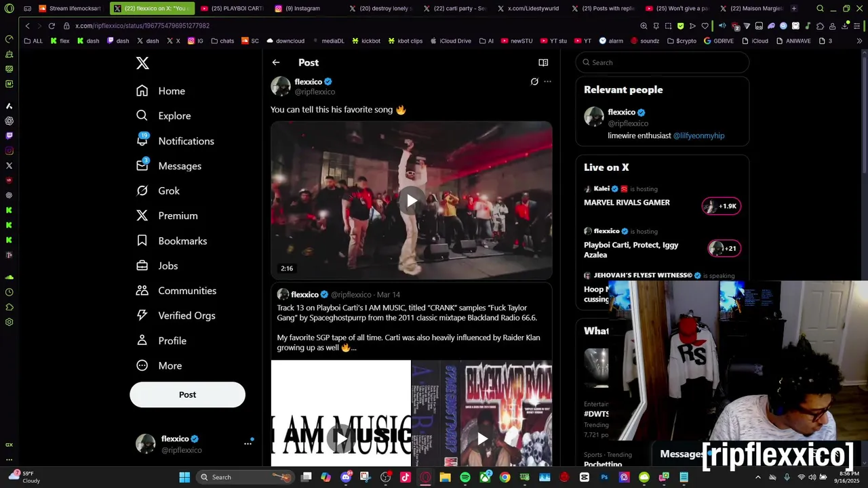Join the MARVEL RIVALS GAMER live space
The height and width of the screenshot is (488, 868).
click(x=627, y=203)
